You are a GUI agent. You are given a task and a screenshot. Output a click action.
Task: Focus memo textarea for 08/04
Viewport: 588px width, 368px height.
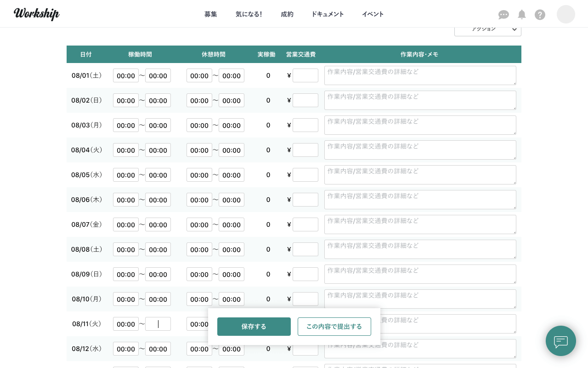click(x=420, y=150)
